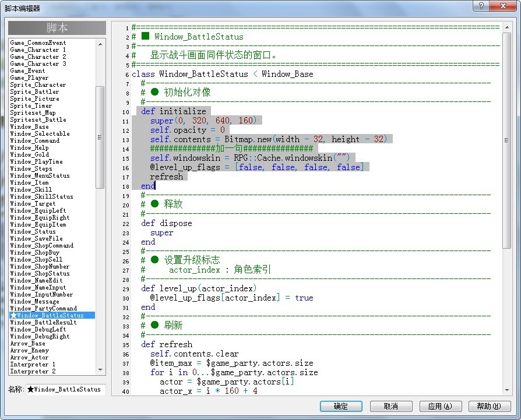Open the Sprite_Battler script

(34, 91)
